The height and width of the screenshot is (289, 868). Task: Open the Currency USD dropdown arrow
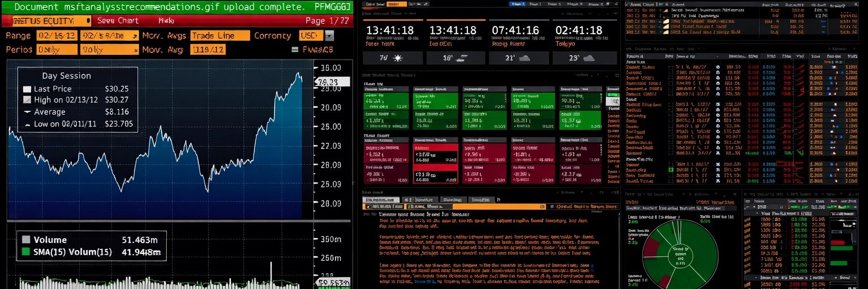[x=329, y=36]
